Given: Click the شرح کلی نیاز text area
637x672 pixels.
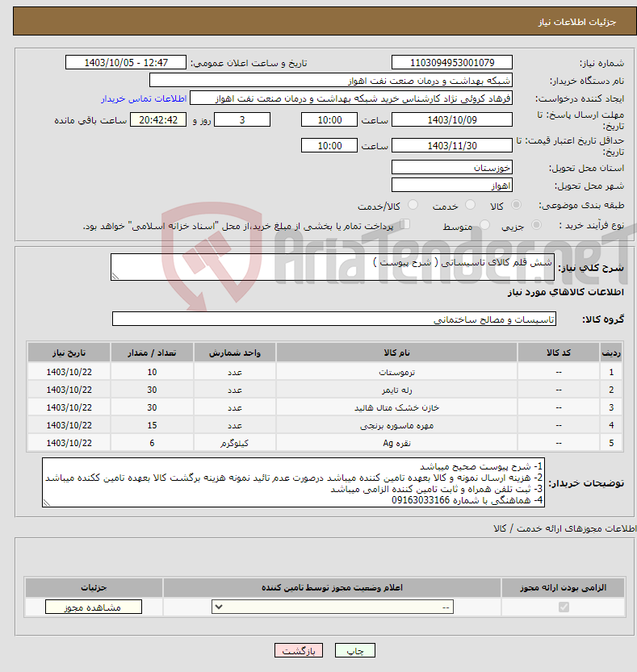Looking at the screenshot, I should (333, 267).
